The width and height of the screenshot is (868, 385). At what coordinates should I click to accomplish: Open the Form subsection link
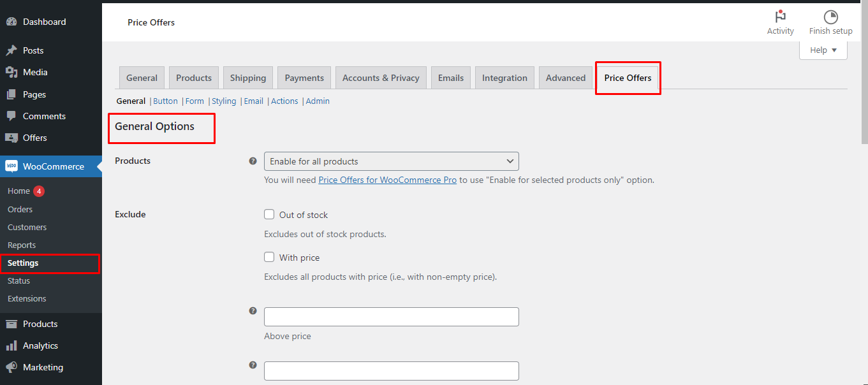(195, 101)
